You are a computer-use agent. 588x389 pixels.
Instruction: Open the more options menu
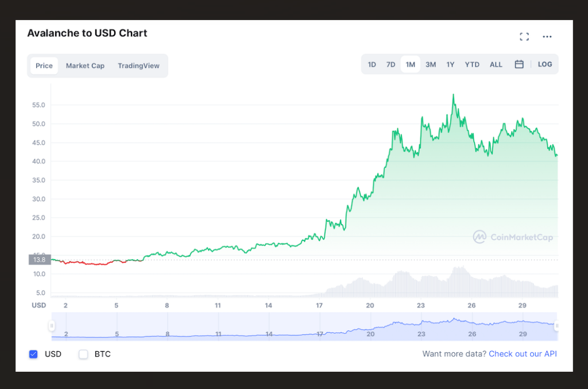click(x=547, y=36)
